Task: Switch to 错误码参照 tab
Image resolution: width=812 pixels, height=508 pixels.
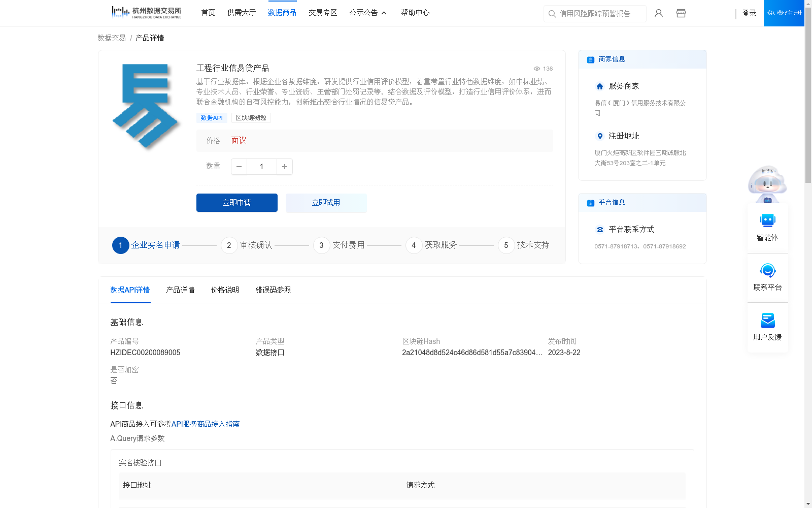Action: pos(273,290)
